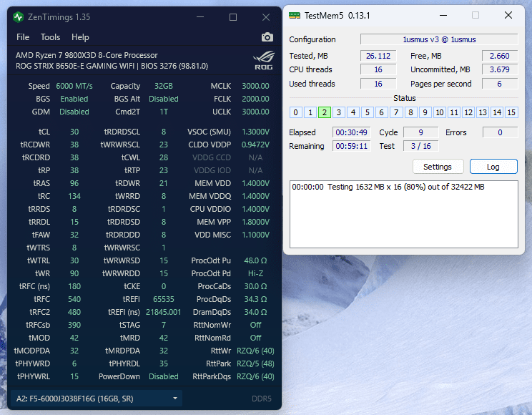Click the tRFC value 540
The height and width of the screenshot is (415, 532).
point(74,299)
